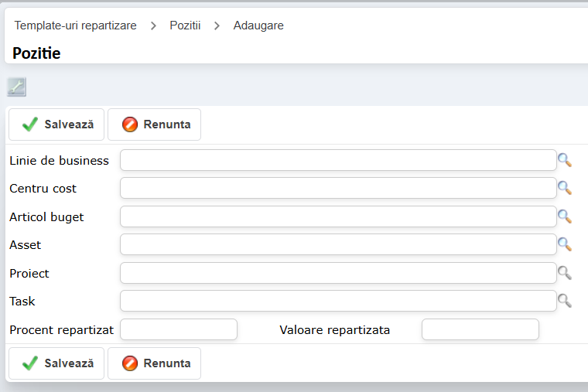
Task: Click the Articol buget lookup magnifier
Action: tap(565, 216)
